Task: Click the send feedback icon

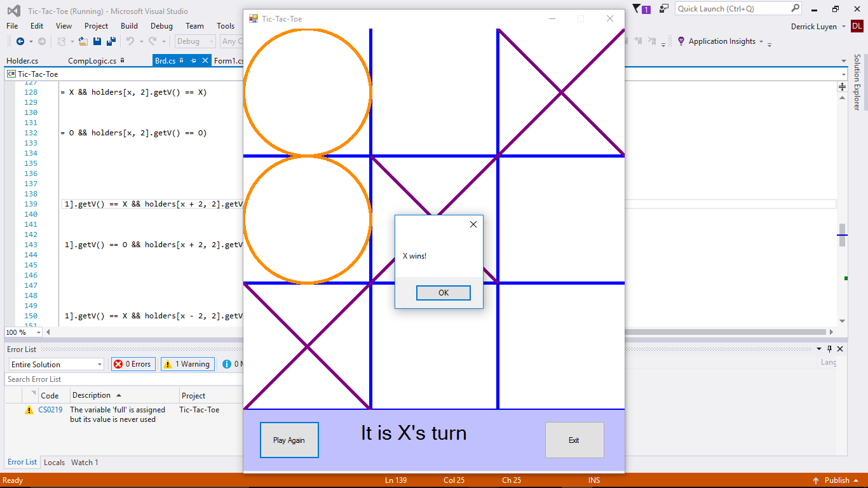Action: [x=664, y=8]
